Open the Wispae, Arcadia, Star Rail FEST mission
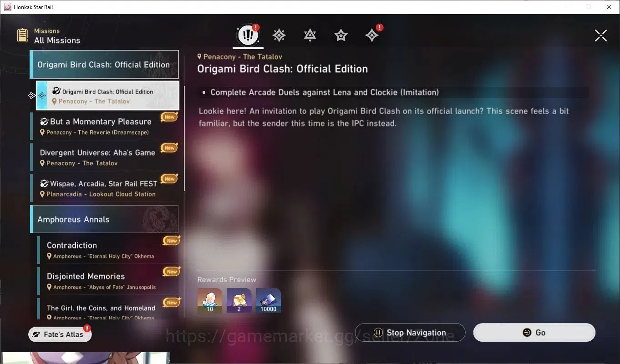Viewport: 620px width, 364px height. [x=104, y=188]
